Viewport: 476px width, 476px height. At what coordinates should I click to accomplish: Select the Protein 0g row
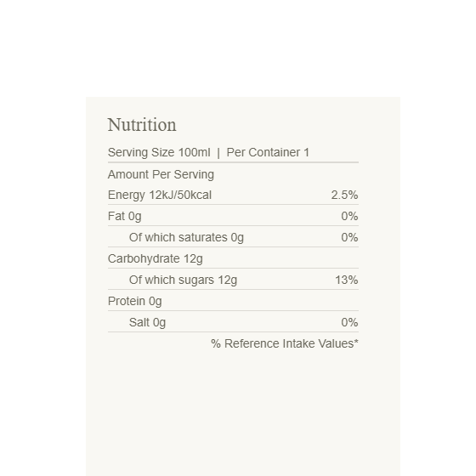(233, 301)
